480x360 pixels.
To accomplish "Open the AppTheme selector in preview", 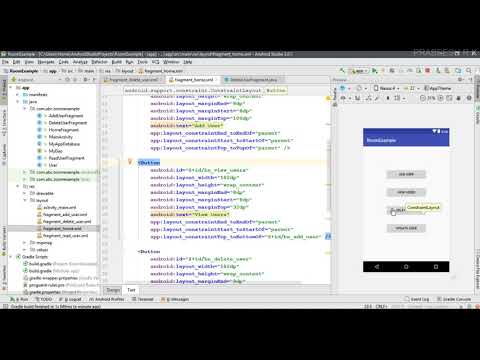I will [x=438, y=88].
